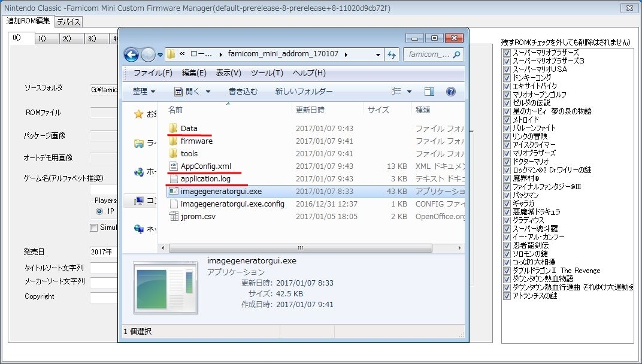Open the ツール(T) menu

(267, 73)
